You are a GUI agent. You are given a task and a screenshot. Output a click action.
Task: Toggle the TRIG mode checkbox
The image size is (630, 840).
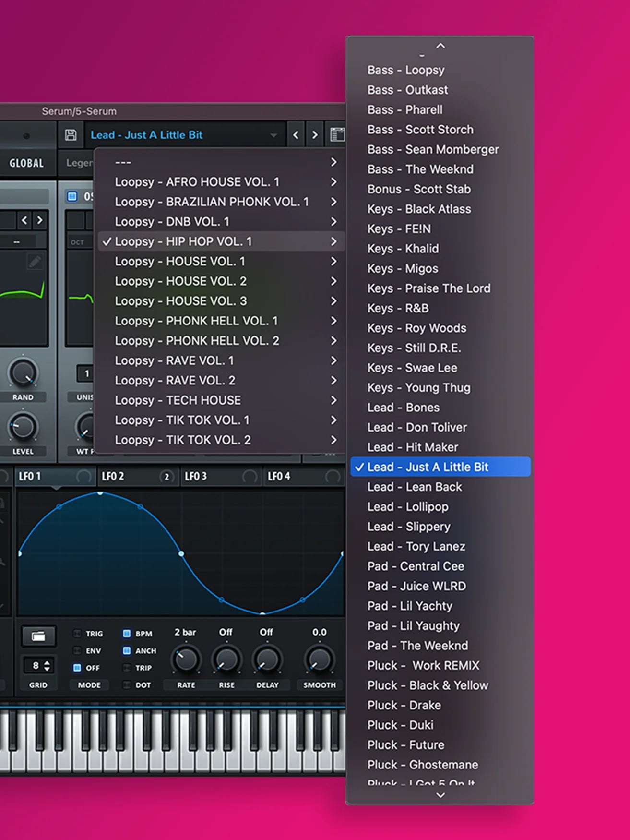click(77, 634)
